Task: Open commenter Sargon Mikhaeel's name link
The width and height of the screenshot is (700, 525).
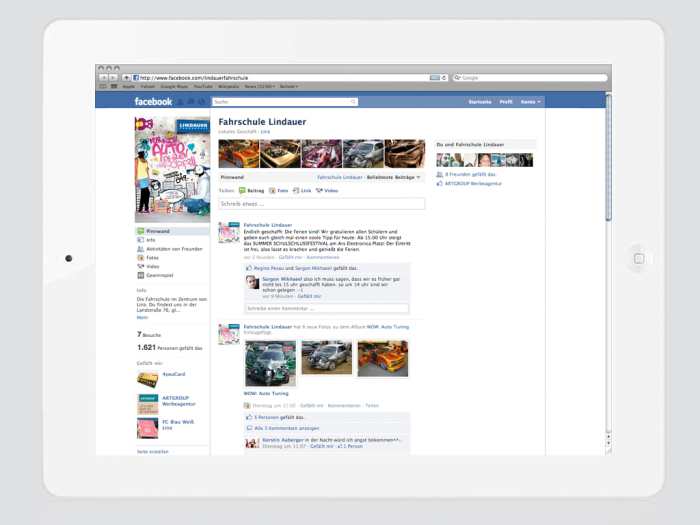Action: [282, 279]
